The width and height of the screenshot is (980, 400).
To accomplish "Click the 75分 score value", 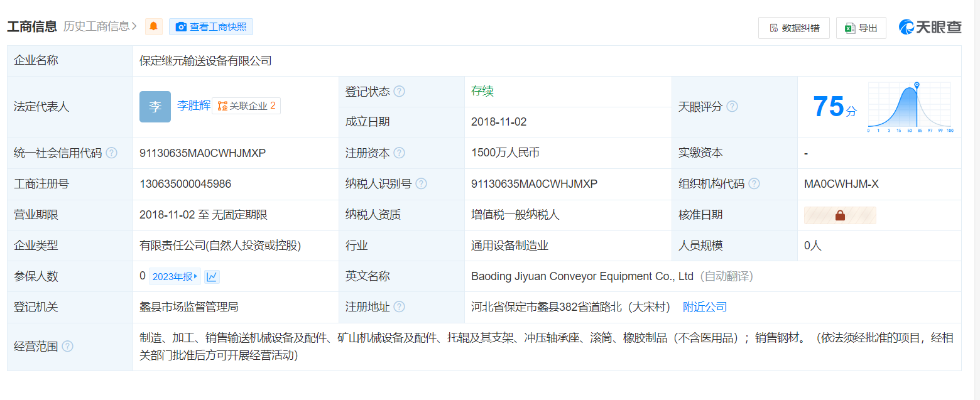I will point(835,107).
